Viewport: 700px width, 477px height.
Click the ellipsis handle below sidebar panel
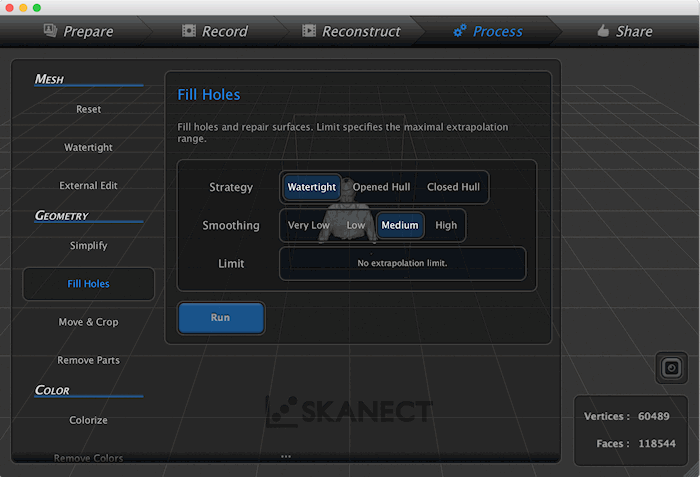pyautogui.click(x=286, y=456)
